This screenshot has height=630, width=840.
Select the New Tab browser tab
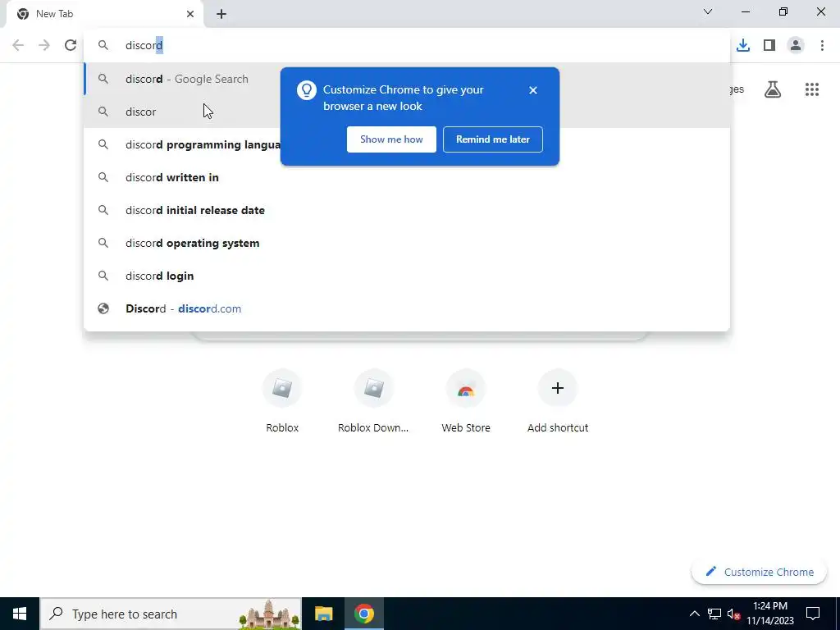pos(105,15)
